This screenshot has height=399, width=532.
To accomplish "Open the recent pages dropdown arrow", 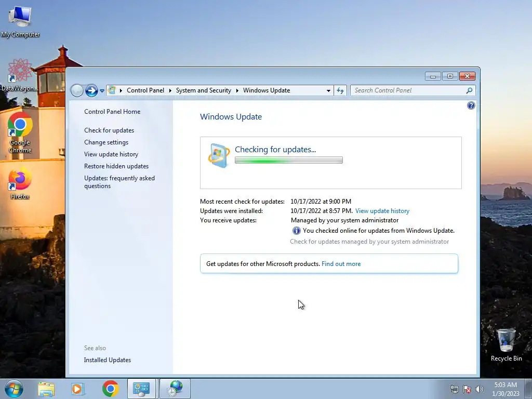I will pos(102,91).
